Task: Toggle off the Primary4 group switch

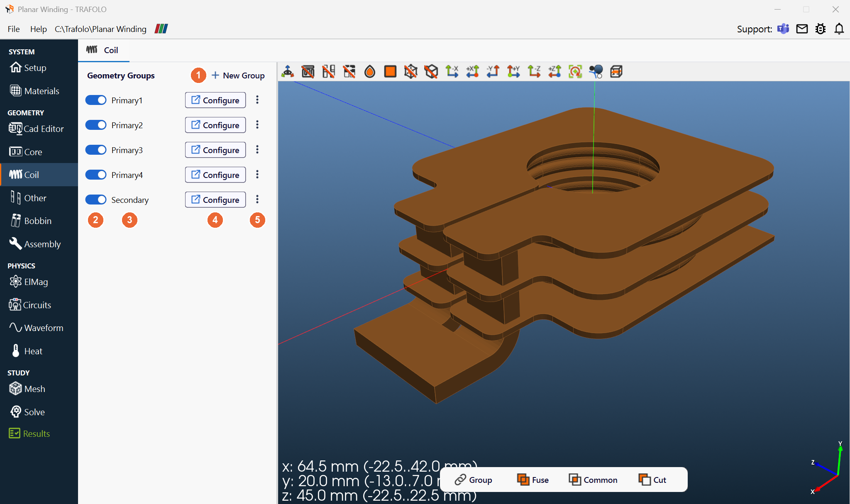Action: 96,175
